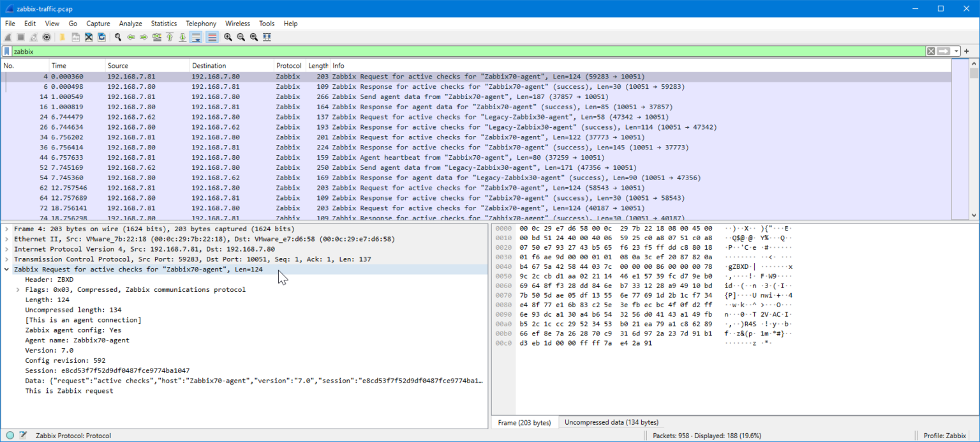Toggle auto-scroll during live capture

pyautogui.click(x=196, y=37)
